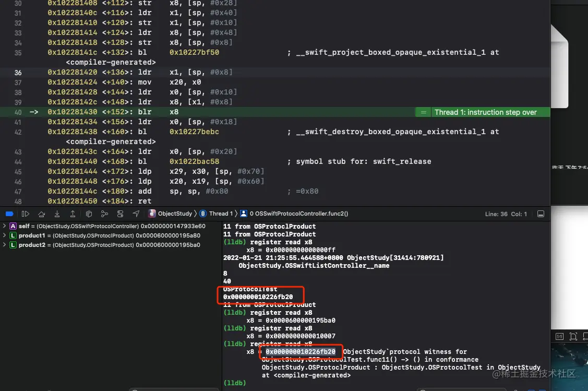Open Debug View Hierarchy icon
Screen dimensions: 588x391
click(x=89, y=214)
